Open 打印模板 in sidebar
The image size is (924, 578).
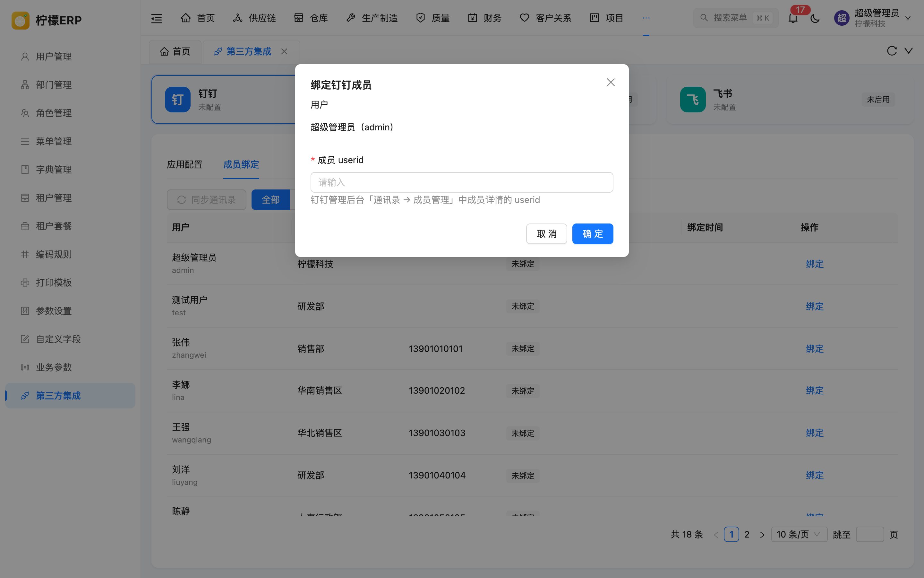point(70,283)
